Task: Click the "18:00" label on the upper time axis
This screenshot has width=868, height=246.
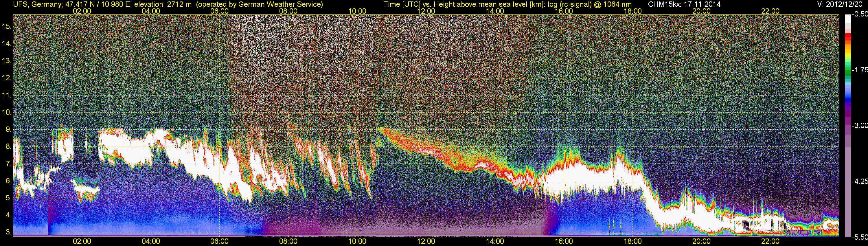Action: tap(633, 11)
